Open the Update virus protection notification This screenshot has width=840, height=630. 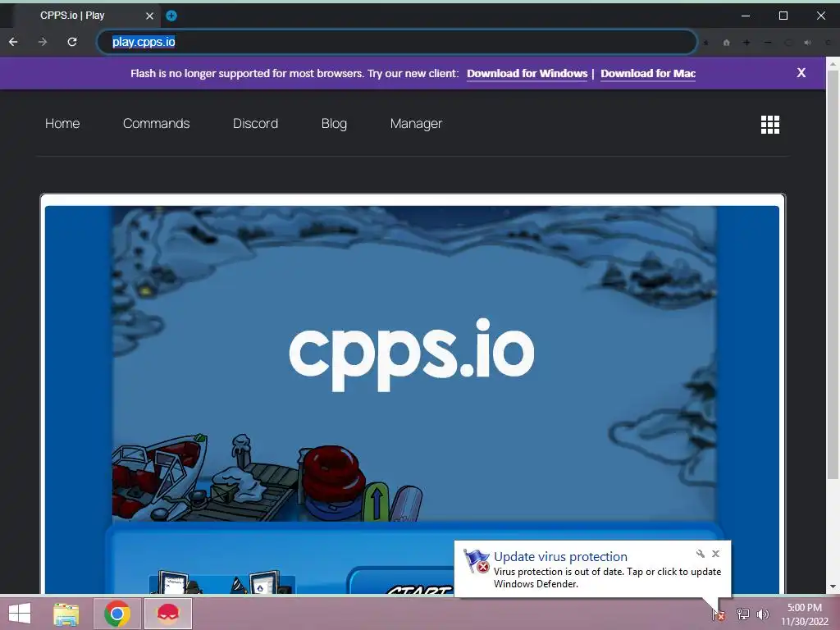pos(592,569)
